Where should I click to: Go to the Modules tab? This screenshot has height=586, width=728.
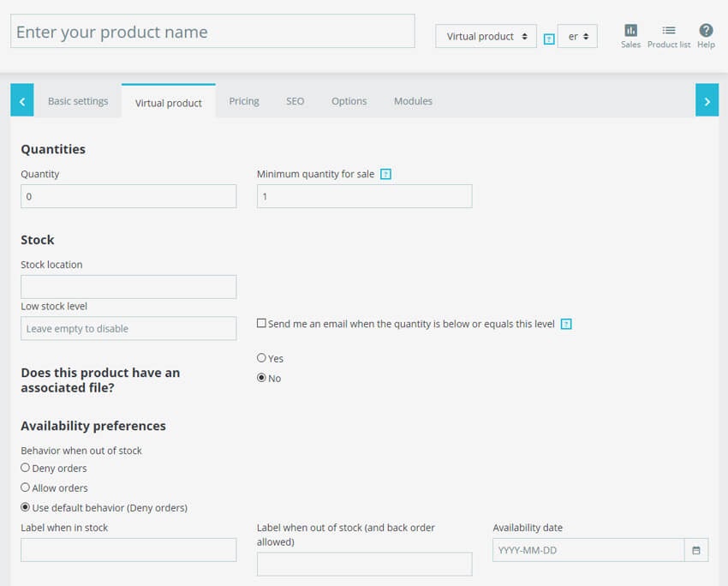tap(413, 100)
